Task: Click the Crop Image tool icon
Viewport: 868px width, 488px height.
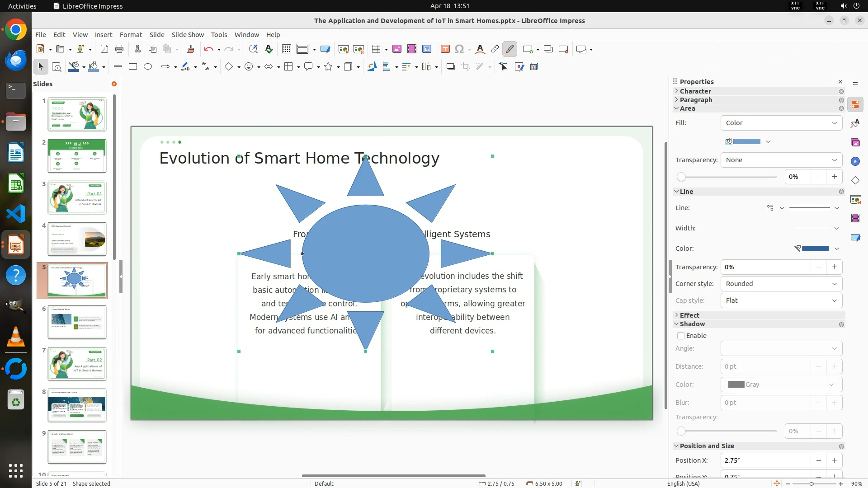Action: click(466, 67)
